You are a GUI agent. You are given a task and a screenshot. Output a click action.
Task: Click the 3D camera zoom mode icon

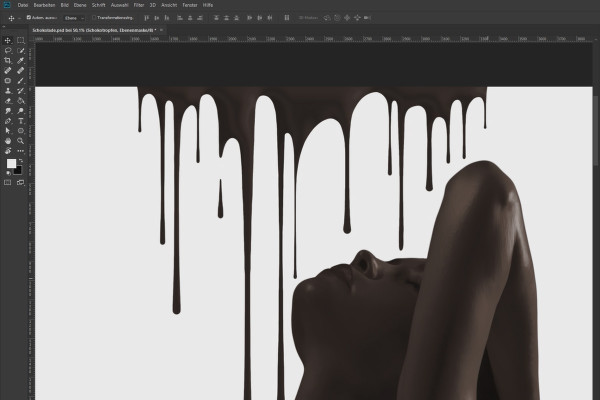coord(367,18)
